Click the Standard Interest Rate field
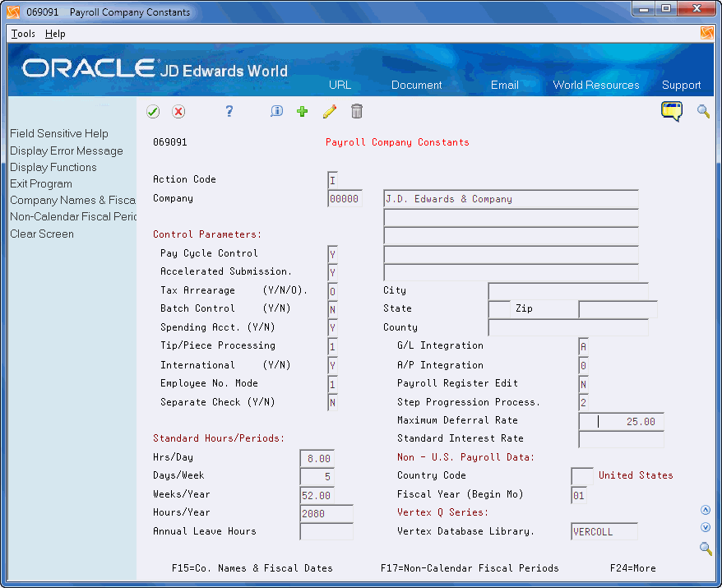The width and height of the screenshot is (722, 588). tap(621, 439)
